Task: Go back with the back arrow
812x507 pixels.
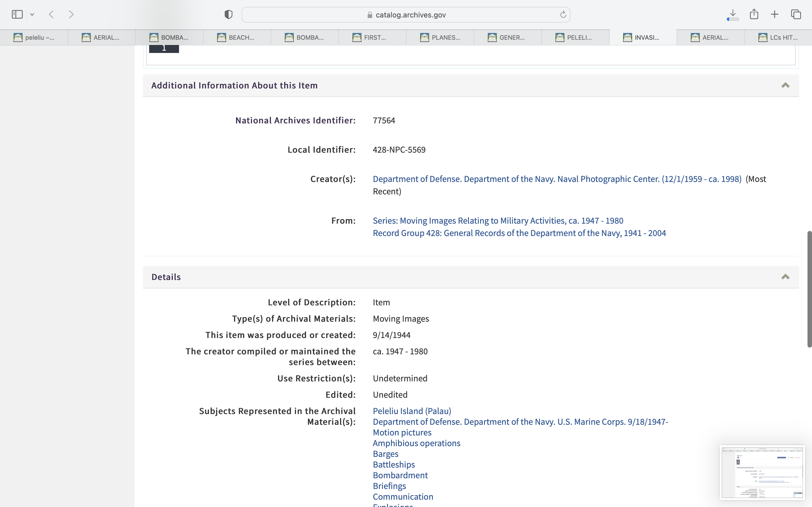Action: click(x=51, y=14)
